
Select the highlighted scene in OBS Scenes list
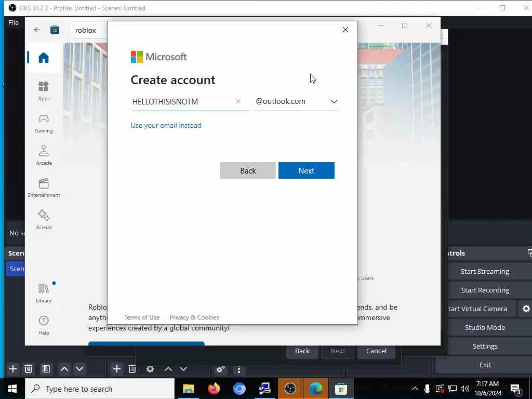click(x=16, y=269)
